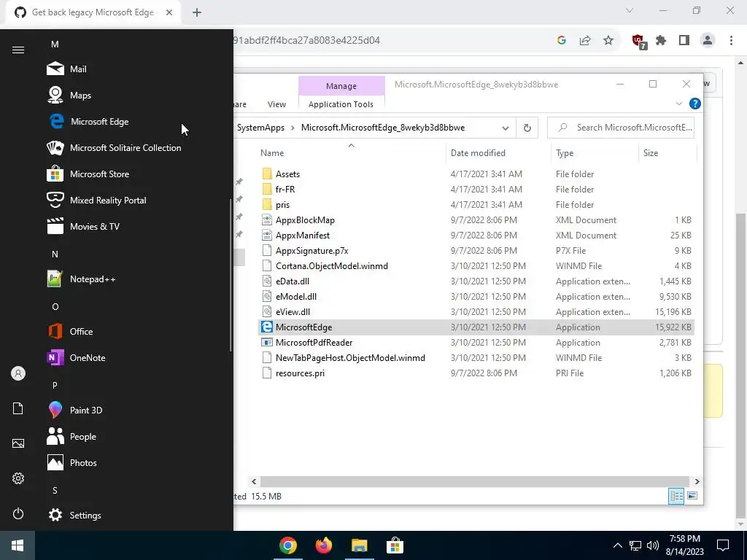
Task: Jump to letter N section header
Action: 55,254
